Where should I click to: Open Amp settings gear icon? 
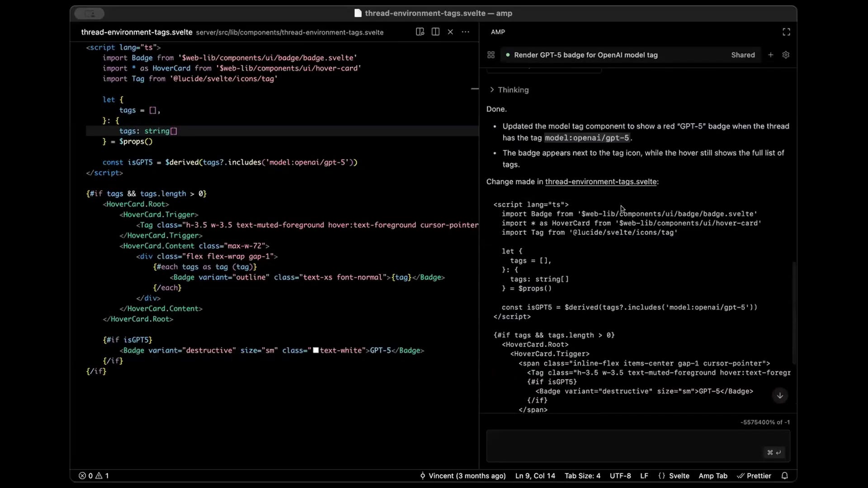[786, 55]
